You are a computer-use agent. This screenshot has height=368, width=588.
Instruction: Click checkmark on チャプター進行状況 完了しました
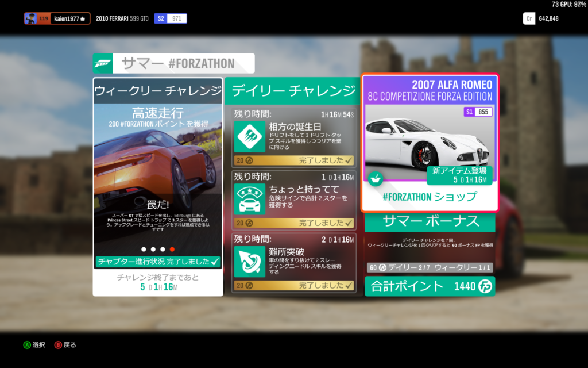pos(215,262)
